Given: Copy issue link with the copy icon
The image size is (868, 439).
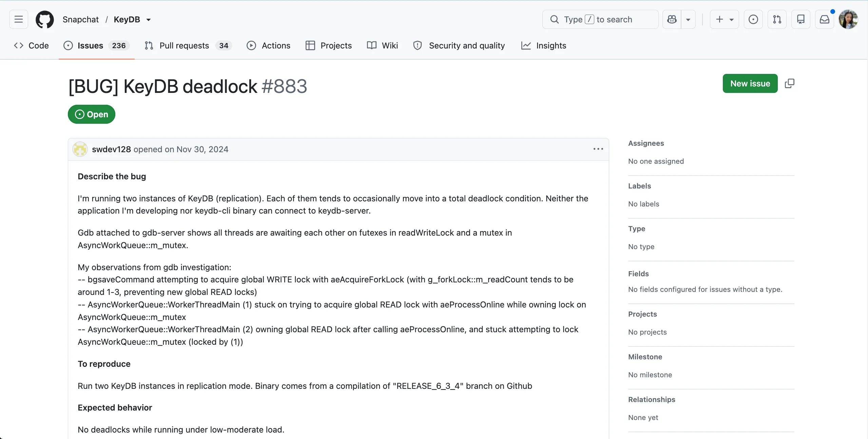Looking at the screenshot, I should click(x=789, y=83).
